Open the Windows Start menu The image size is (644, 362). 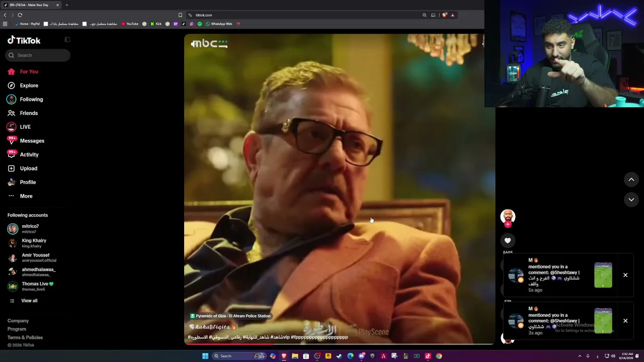click(x=205, y=356)
